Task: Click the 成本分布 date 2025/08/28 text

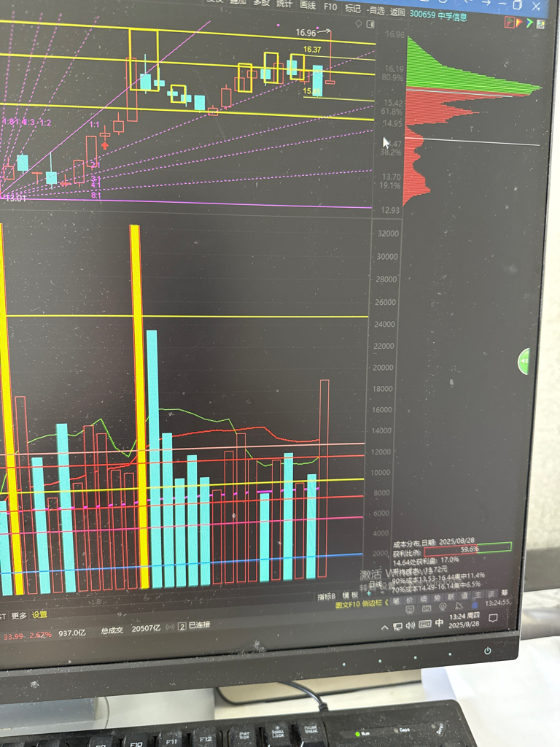Action: coord(433,542)
